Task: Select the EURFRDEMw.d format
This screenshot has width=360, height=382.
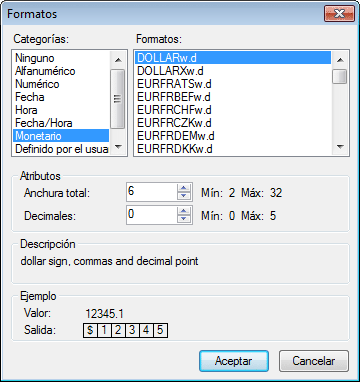Action: [x=233, y=136]
